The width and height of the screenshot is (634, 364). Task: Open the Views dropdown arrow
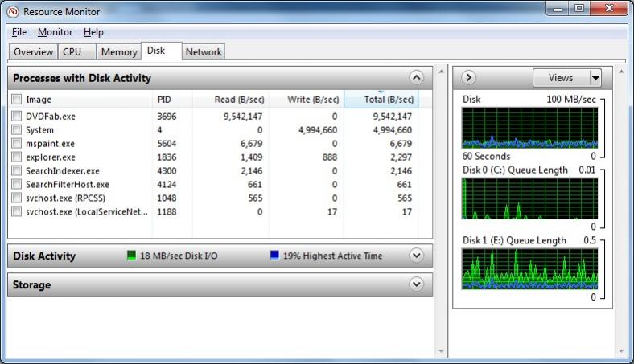click(x=595, y=78)
